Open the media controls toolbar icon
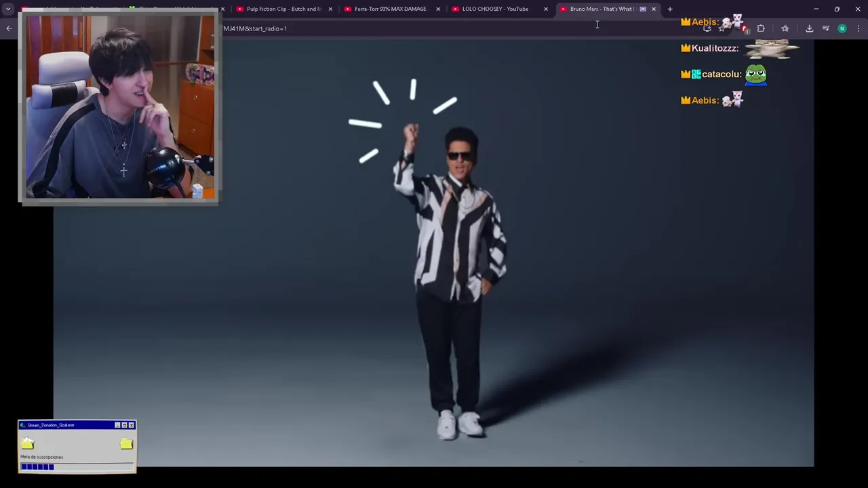868x488 pixels. coord(826,28)
